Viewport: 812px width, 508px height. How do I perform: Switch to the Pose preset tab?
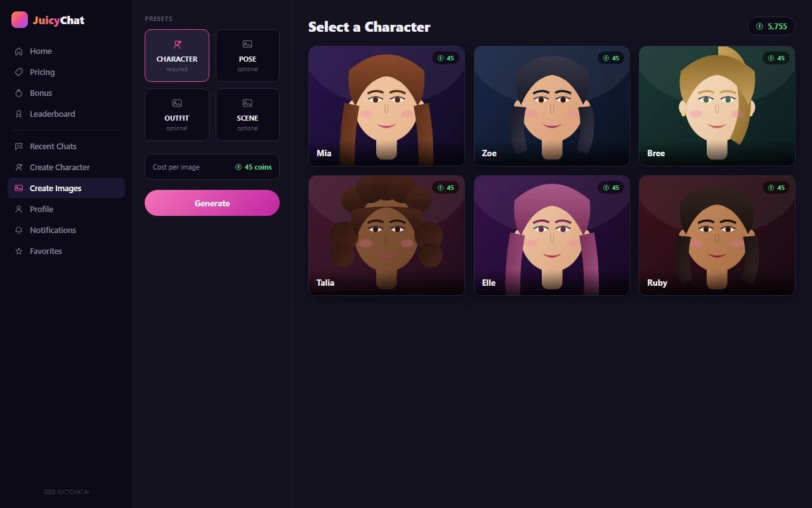tap(247, 55)
